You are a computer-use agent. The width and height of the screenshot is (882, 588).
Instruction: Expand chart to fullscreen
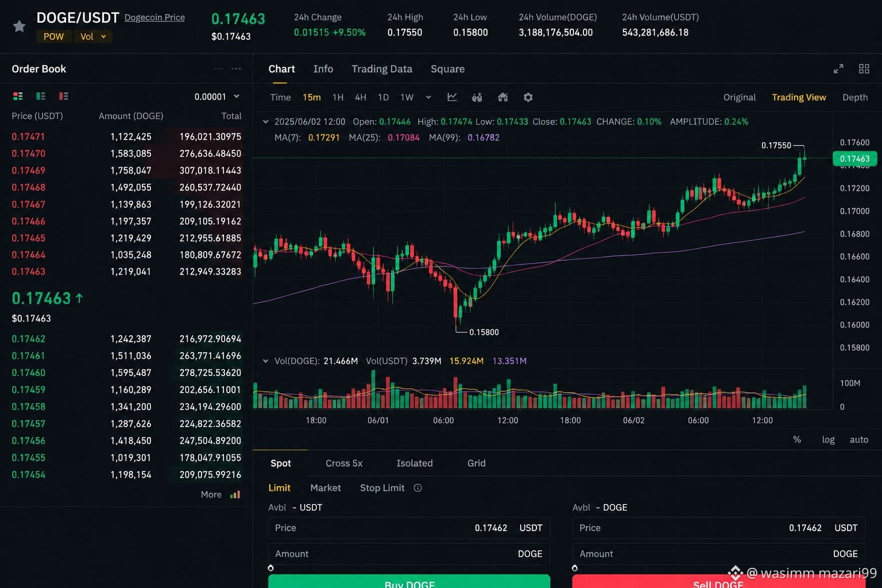(x=838, y=69)
